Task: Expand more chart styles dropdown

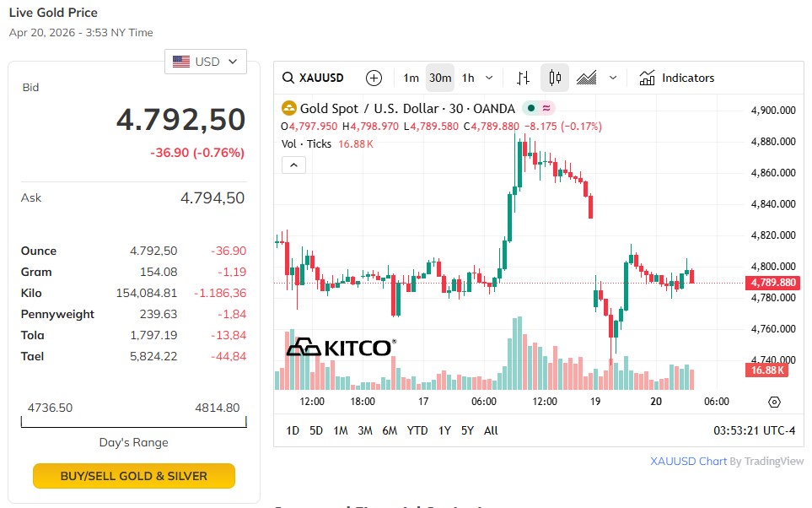Action: [x=613, y=78]
